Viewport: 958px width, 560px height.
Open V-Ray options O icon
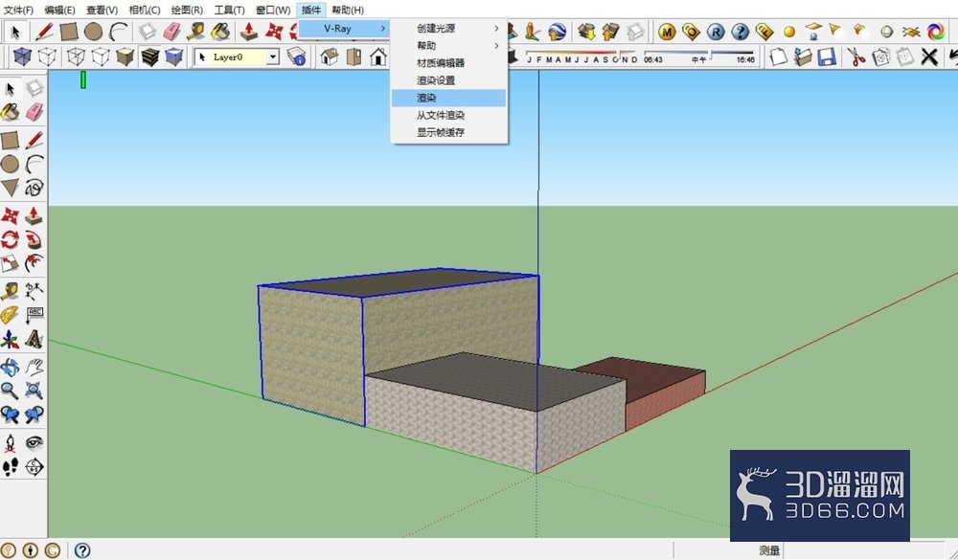(x=691, y=32)
